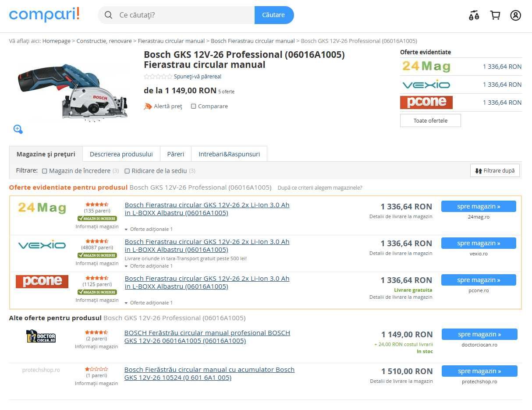Viewport: 532px width, 410px height.
Task: Click the price alert megaphone icon
Action: coord(148,106)
